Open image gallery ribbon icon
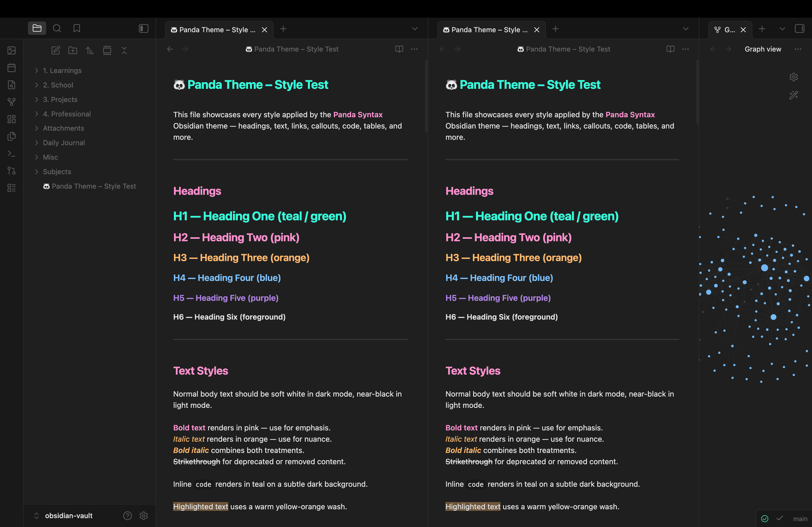Screen dimensions: 812x527 12,50
